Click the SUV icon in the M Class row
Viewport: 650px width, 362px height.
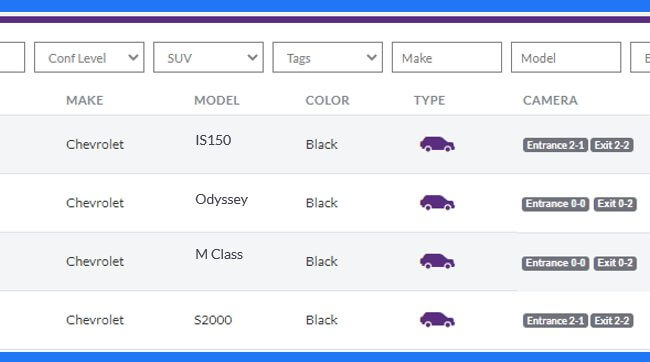(437, 261)
